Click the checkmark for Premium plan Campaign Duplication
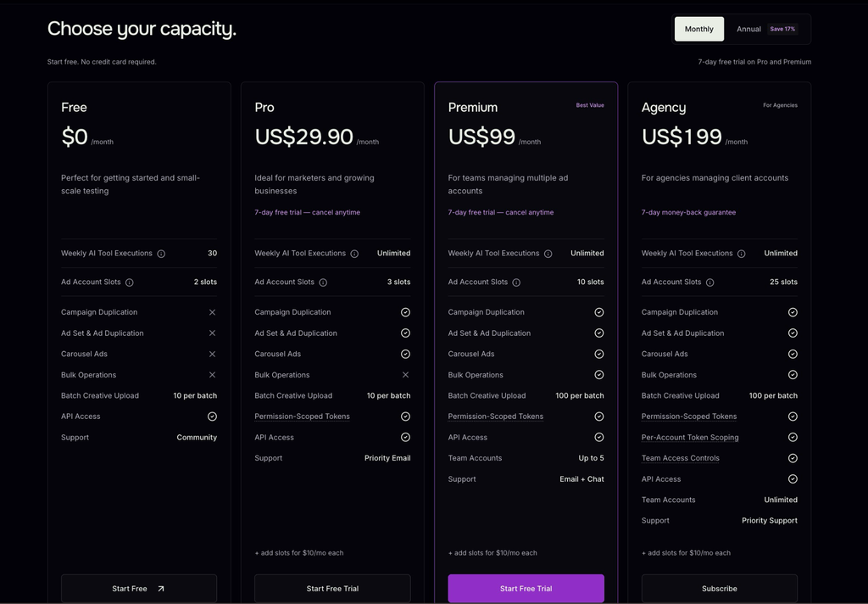Viewport: 868px width, 604px height. 599,312
